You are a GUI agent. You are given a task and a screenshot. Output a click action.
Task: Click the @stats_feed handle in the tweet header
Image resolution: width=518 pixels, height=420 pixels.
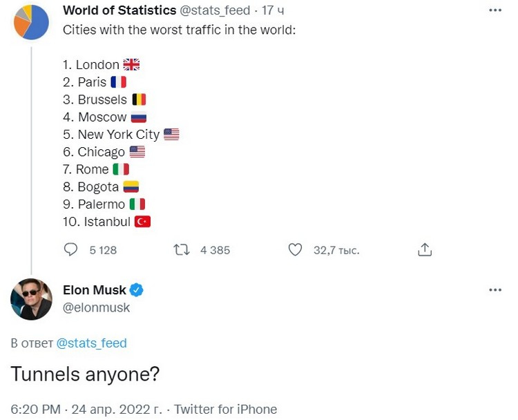click(x=215, y=11)
